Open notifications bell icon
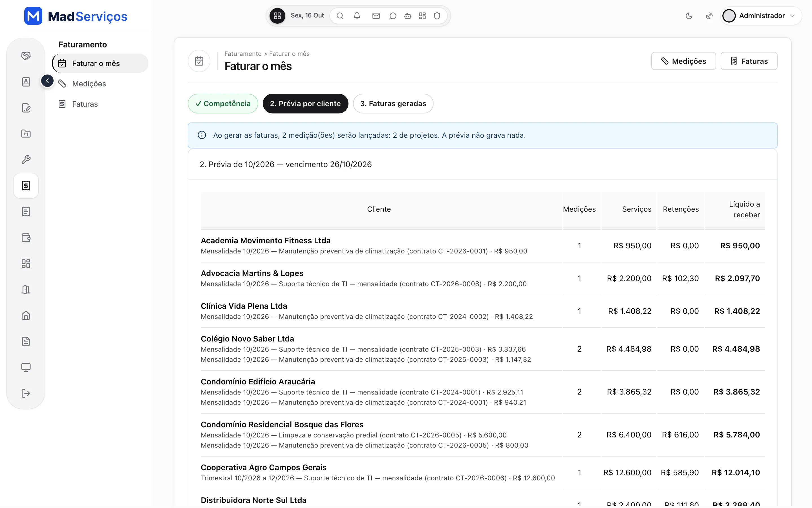Viewport: 812px width, 508px height. [x=357, y=16]
